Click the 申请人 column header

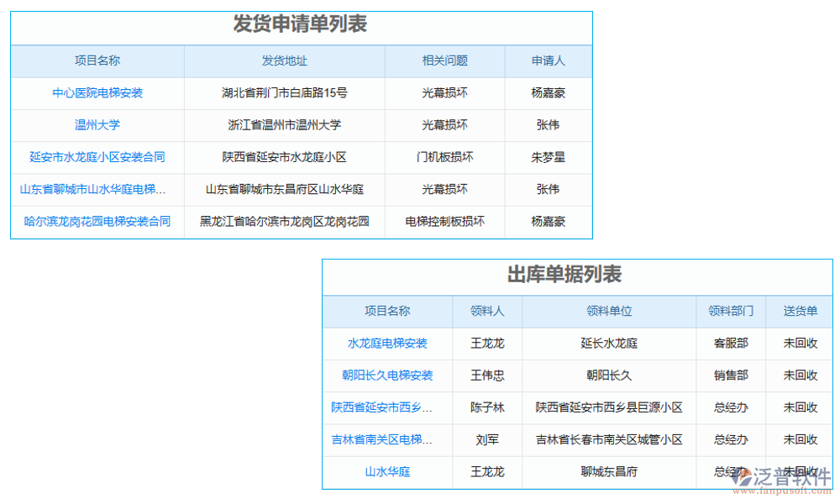coord(548,60)
